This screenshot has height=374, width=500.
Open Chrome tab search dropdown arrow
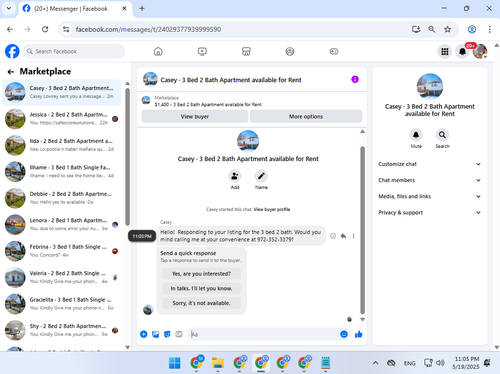pyautogui.click(x=9, y=8)
